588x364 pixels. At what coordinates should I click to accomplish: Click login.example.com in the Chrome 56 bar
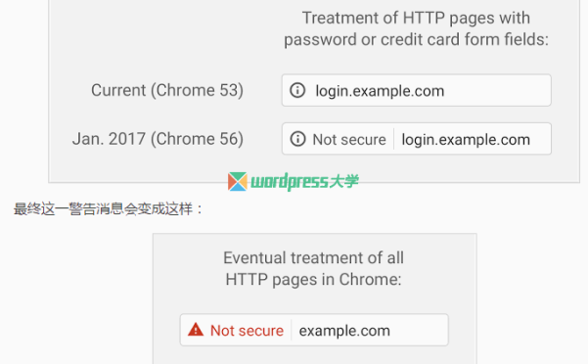[466, 140]
